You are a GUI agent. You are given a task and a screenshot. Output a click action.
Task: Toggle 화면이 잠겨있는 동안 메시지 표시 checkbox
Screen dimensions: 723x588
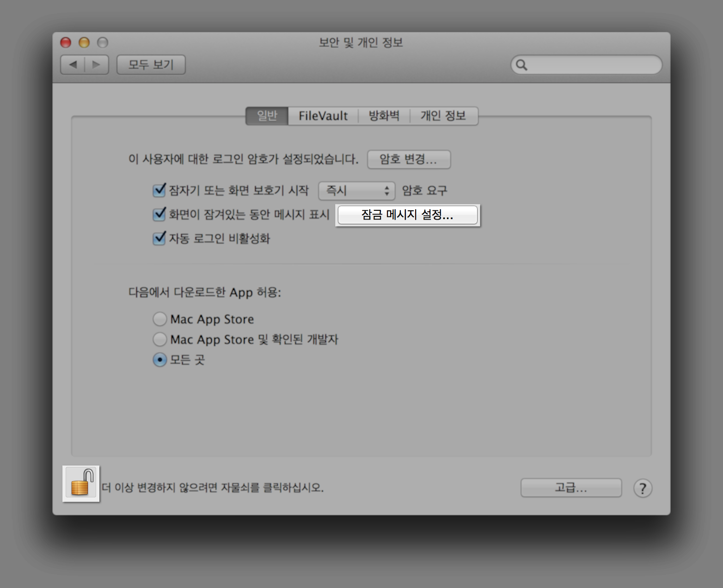pyautogui.click(x=159, y=214)
